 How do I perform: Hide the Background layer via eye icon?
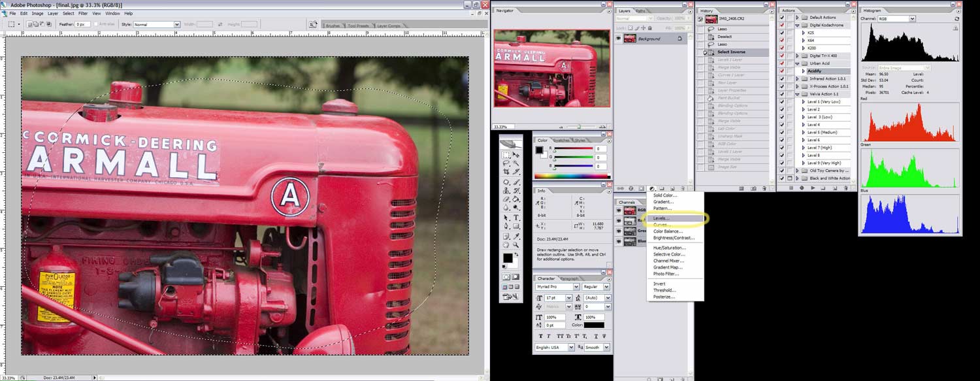(x=619, y=39)
